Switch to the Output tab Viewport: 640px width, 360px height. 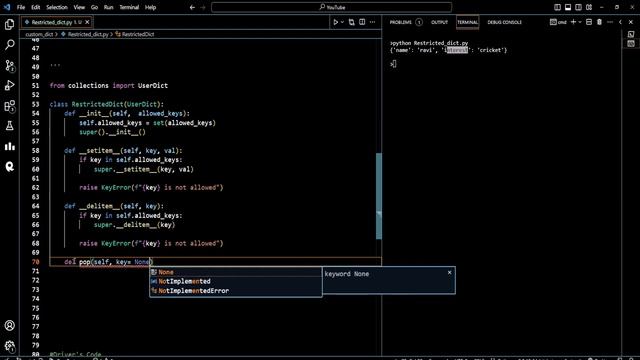440,22
